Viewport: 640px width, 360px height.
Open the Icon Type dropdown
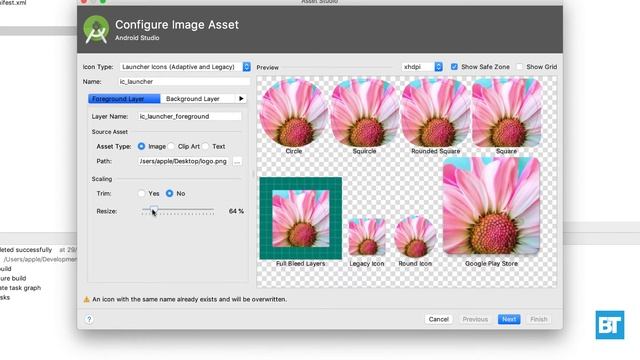185,67
